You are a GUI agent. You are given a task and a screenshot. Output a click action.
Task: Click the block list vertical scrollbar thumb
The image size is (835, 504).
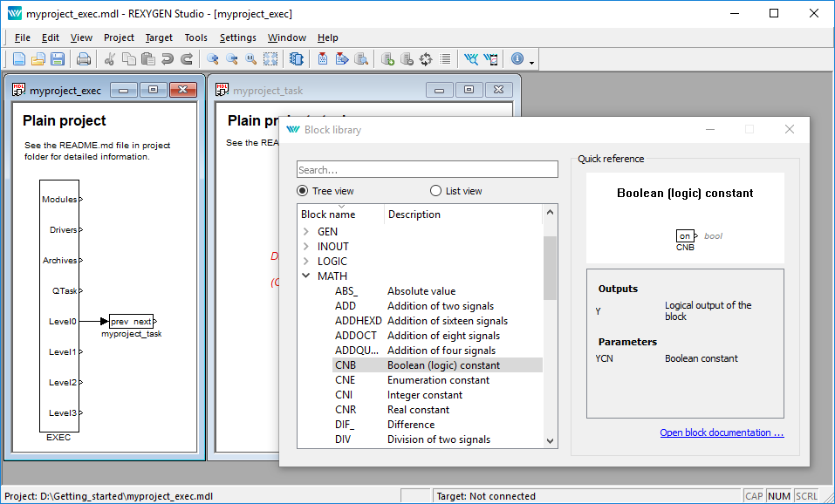[550, 266]
